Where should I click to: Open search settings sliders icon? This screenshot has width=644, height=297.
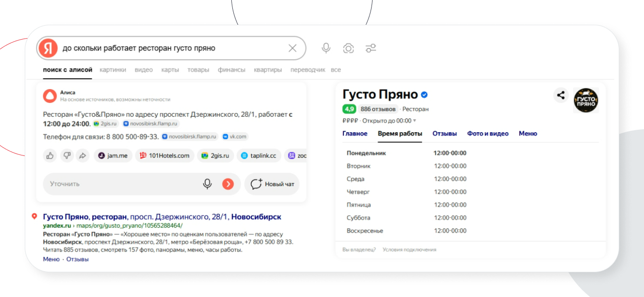[371, 48]
